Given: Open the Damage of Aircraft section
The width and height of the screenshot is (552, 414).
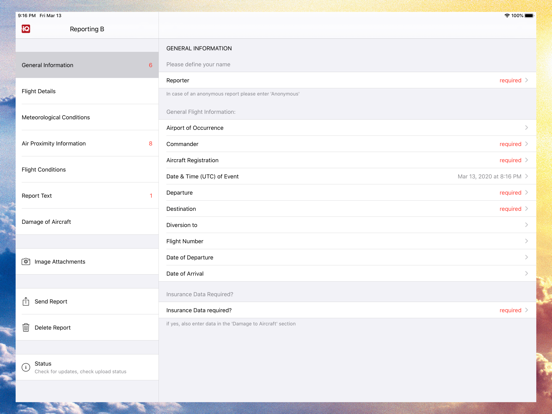Looking at the screenshot, I should [x=87, y=221].
